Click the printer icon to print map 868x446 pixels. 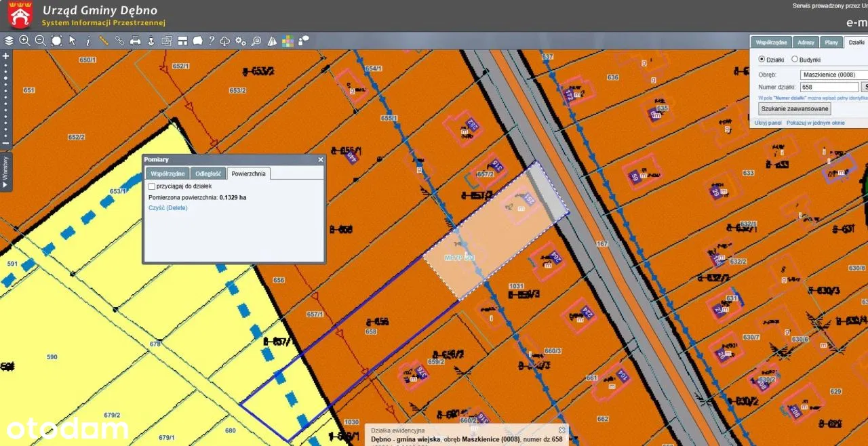tap(135, 41)
